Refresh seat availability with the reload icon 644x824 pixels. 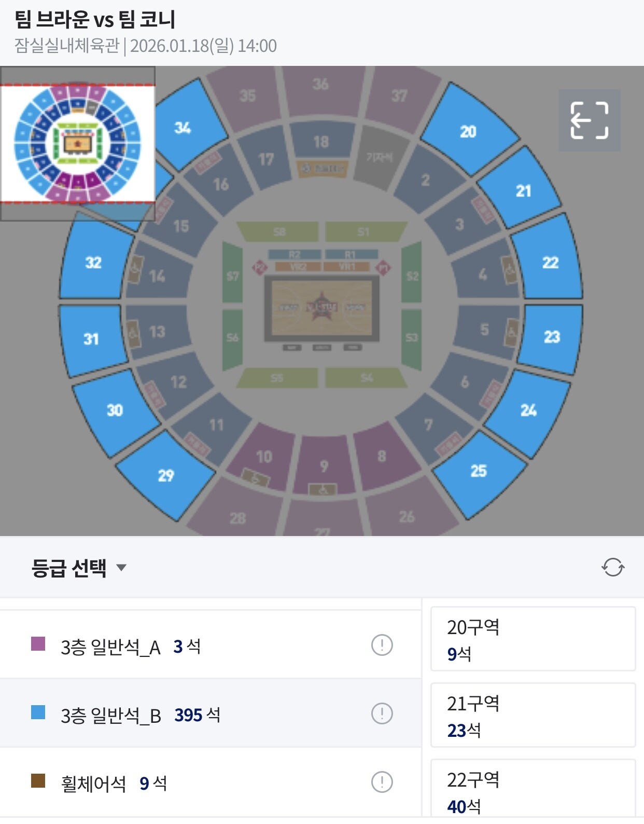[x=613, y=567]
